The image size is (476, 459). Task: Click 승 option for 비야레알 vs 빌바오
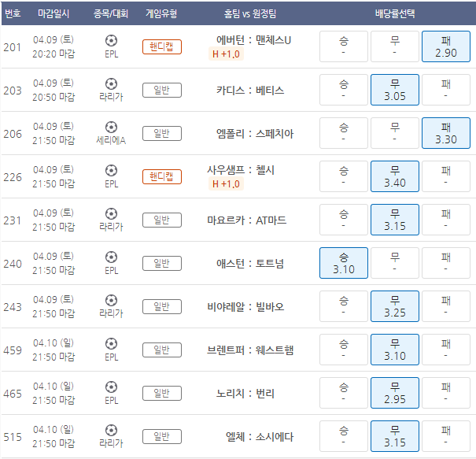click(x=344, y=306)
